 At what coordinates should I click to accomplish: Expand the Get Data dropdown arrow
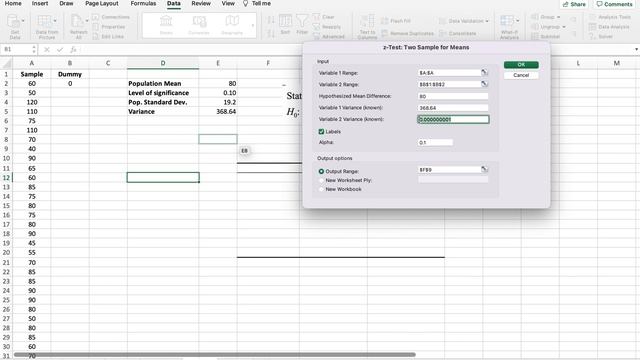23,20
